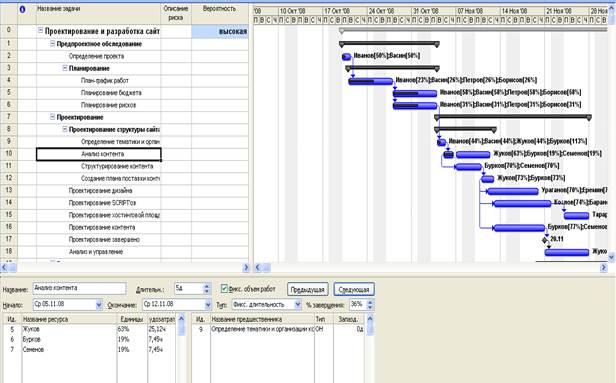This screenshot has height=383, width=616.
Task: Click the 'ОН' predecessor type cell
Action: [x=323, y=329]
